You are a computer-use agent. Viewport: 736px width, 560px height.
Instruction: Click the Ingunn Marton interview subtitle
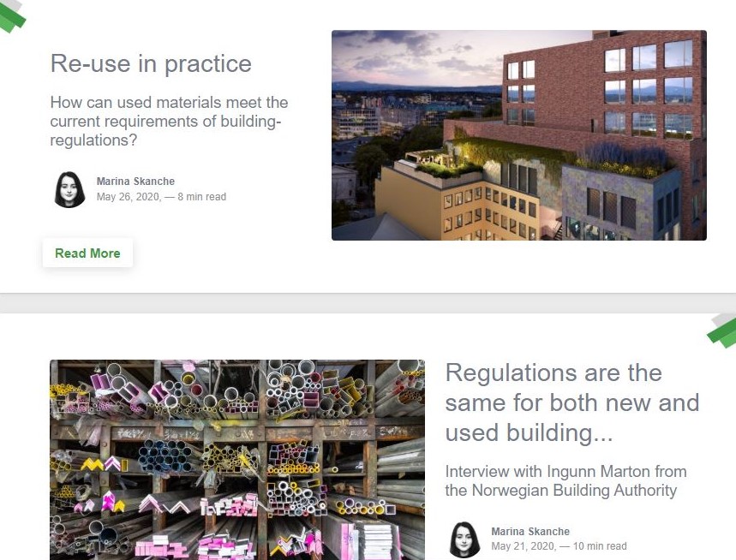pyautogui.click(x=565, y=480)
